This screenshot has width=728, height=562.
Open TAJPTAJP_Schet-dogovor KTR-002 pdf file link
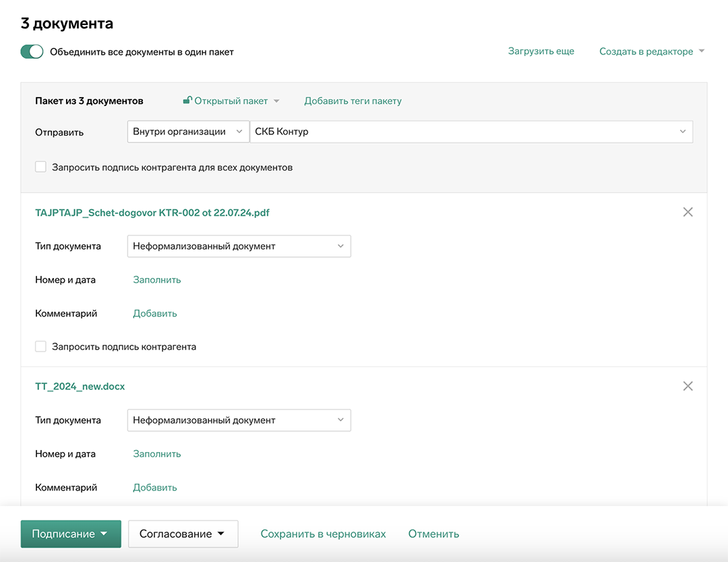point(152,213)
